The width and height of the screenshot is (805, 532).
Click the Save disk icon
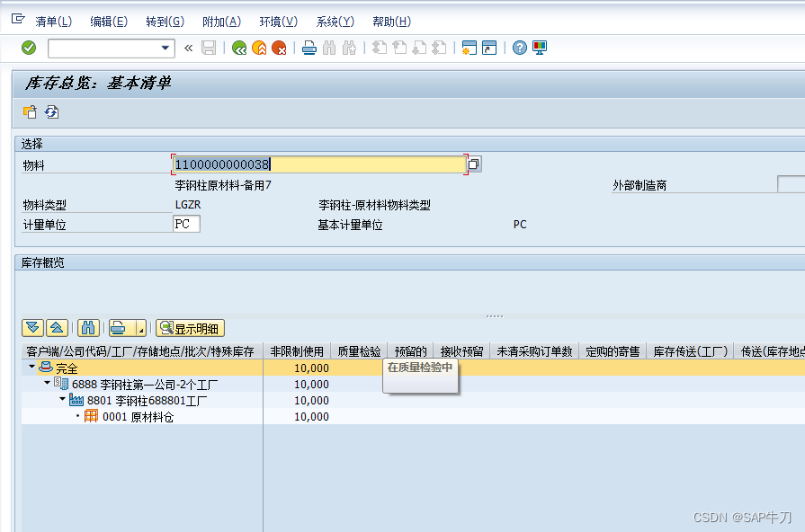click(209, 49)
